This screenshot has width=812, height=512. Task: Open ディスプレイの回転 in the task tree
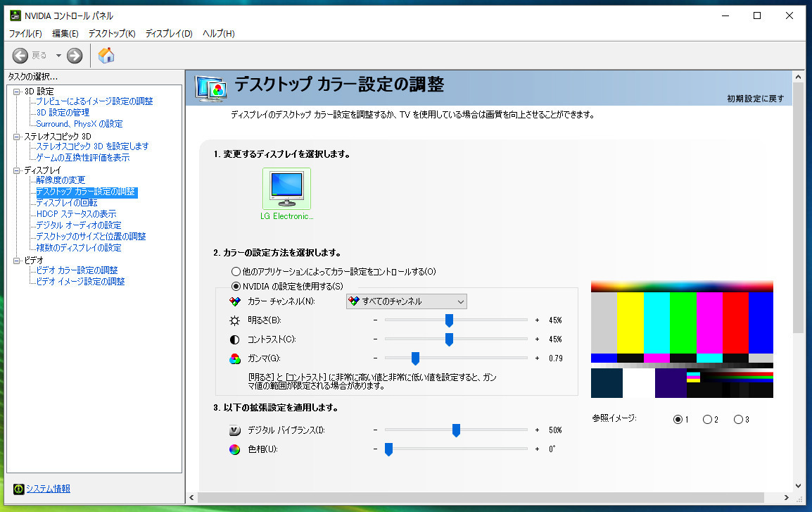(67, 203)
